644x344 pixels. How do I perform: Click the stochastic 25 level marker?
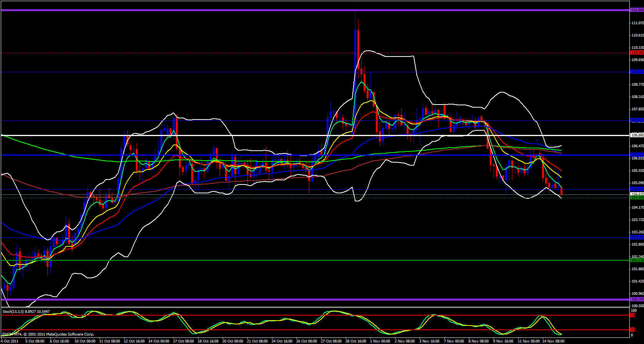[x=632, y=330]
